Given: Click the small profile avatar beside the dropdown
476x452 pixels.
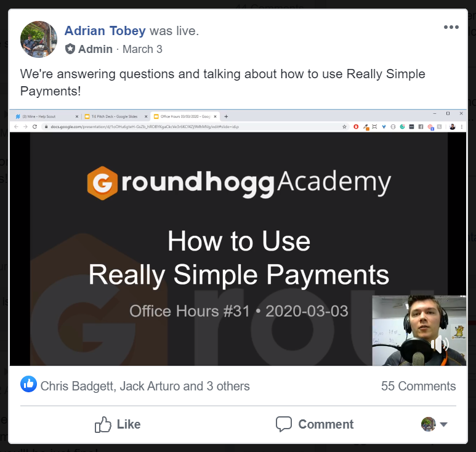Looking at the screenshot, I should 429,424.
